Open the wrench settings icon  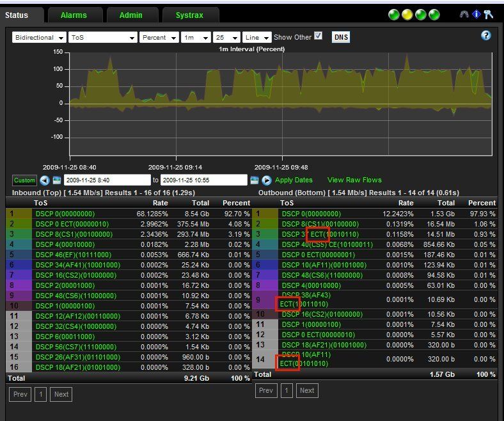pos(488,15)
